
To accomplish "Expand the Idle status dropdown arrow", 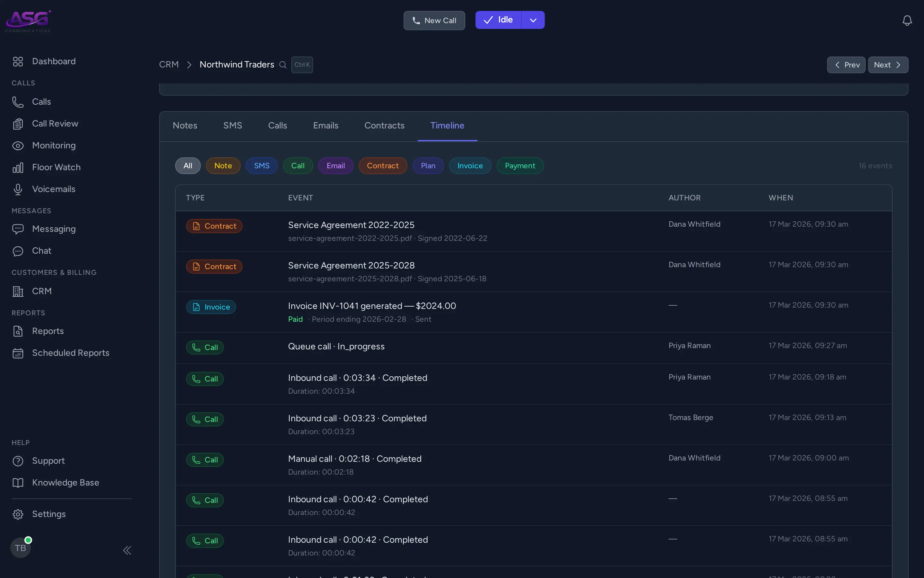I will pos(533,20).
